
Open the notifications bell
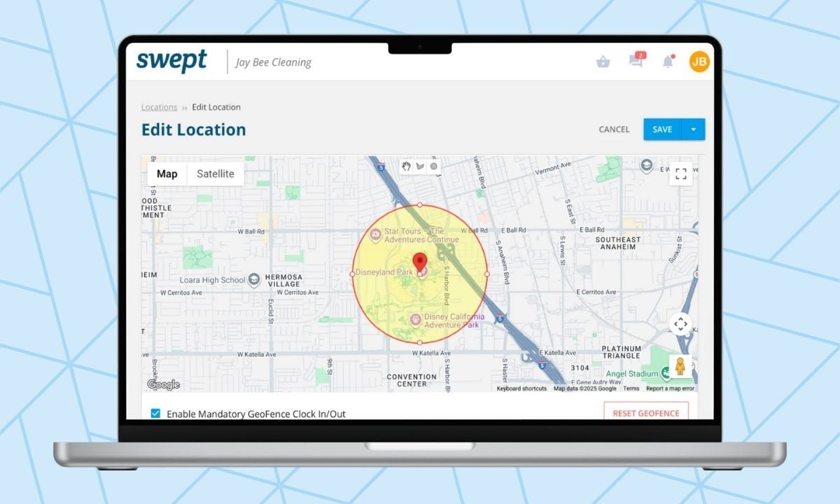(x=668, y=62)
